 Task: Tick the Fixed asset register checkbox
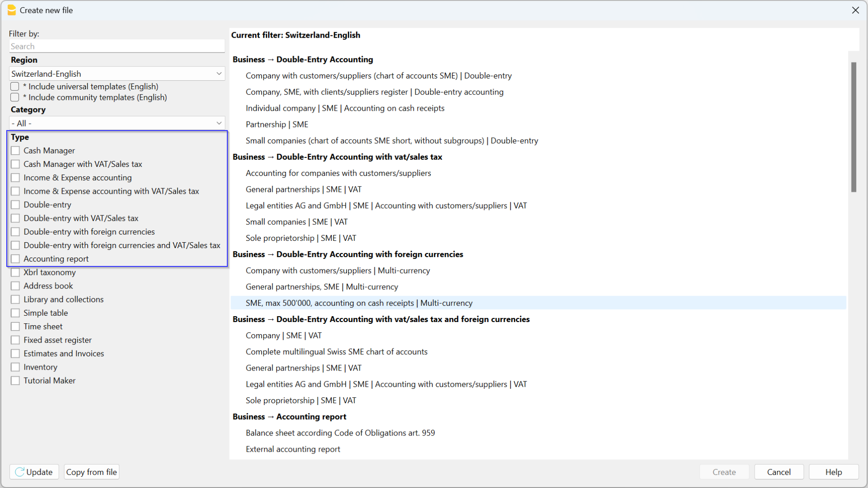(16, 340)
